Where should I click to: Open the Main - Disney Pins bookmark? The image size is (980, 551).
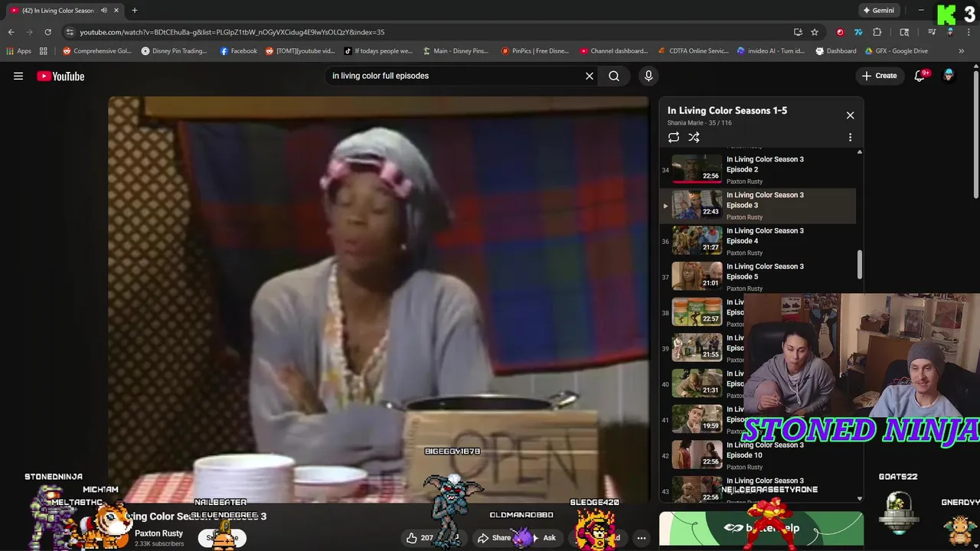point(455,51)
